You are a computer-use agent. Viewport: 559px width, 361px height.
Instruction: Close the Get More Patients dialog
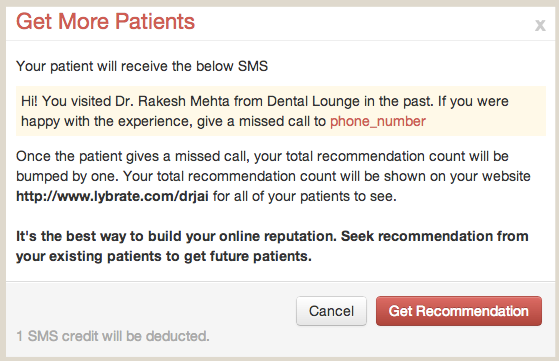(540, 25)
